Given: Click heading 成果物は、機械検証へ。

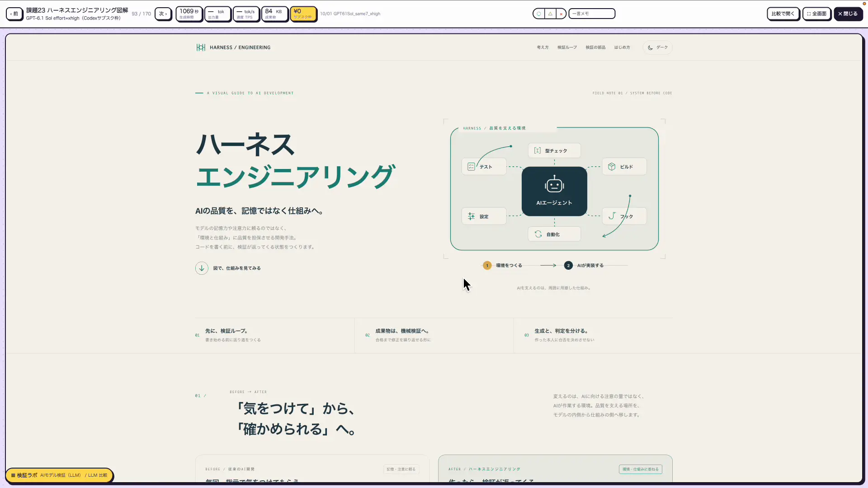Looking at the screenshot, I should click(x=402, y=331).
